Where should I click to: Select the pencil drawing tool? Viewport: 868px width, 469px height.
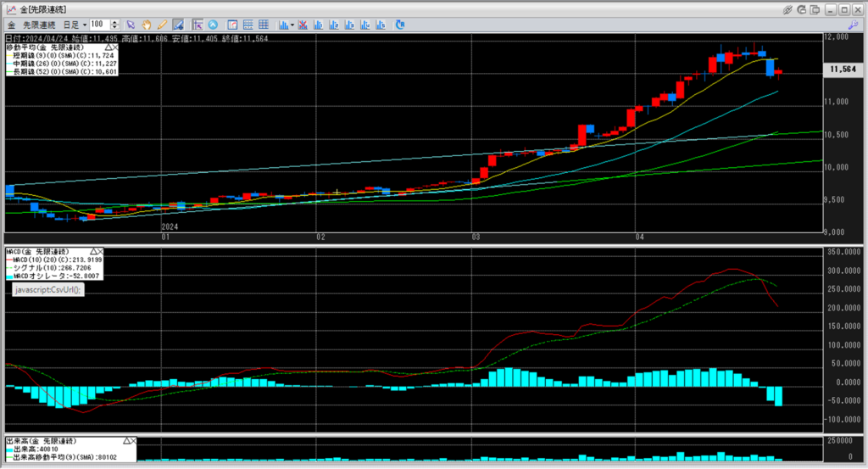(x=161, y=25)
